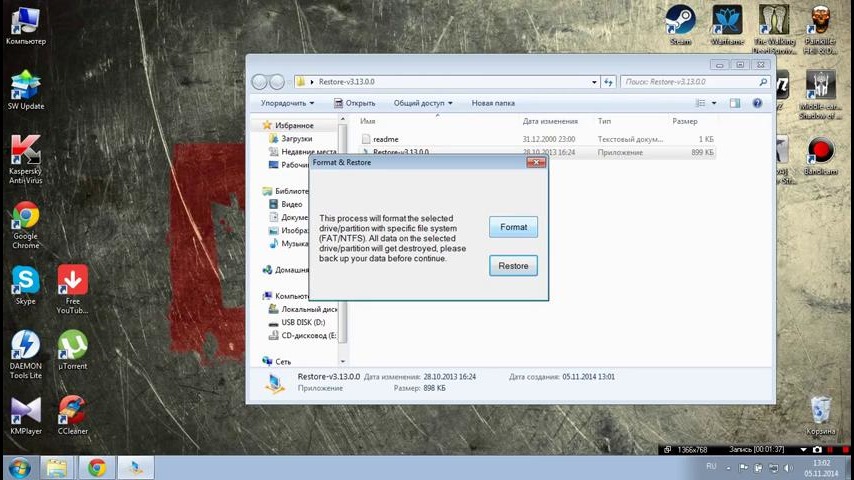854x480 pixels.
Task: Open the CCleaner desktop shortcut
Action: [72, 411]
